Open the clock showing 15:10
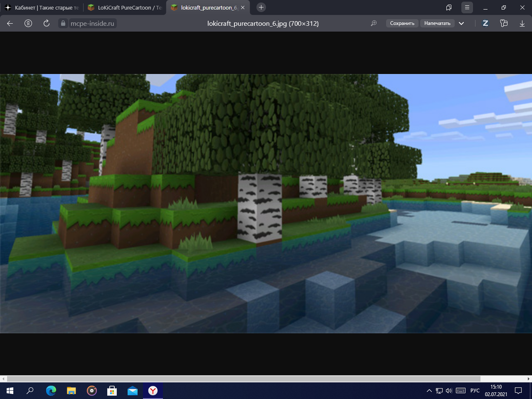This screenshot has height=399, width=532. tap(496, 391)
